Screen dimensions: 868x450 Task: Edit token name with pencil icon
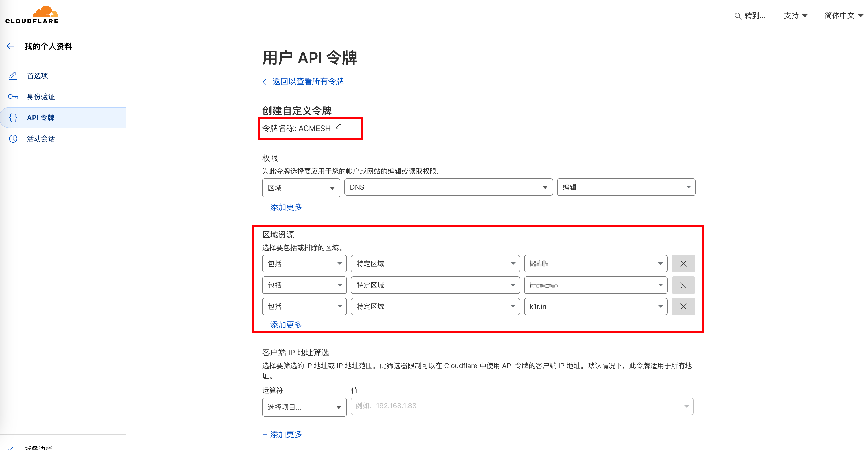[339, 127]
